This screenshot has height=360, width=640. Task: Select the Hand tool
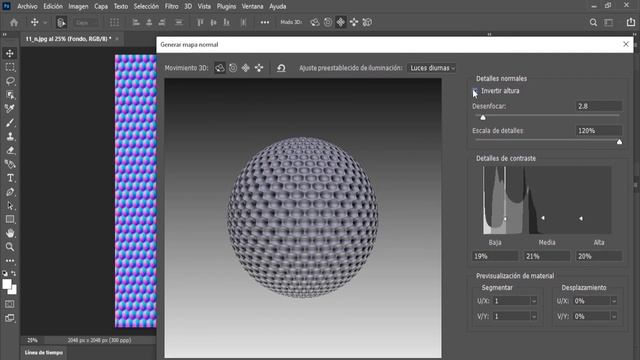tap(10, 233)
